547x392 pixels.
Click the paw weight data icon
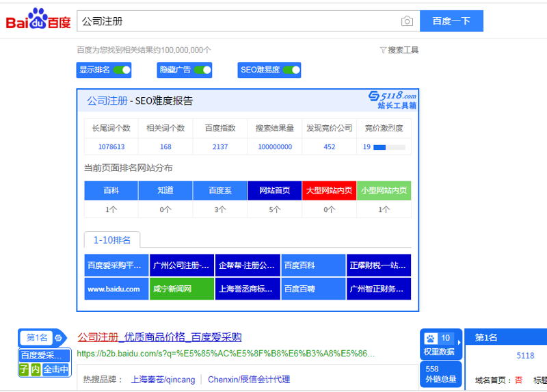click(430, 338)
